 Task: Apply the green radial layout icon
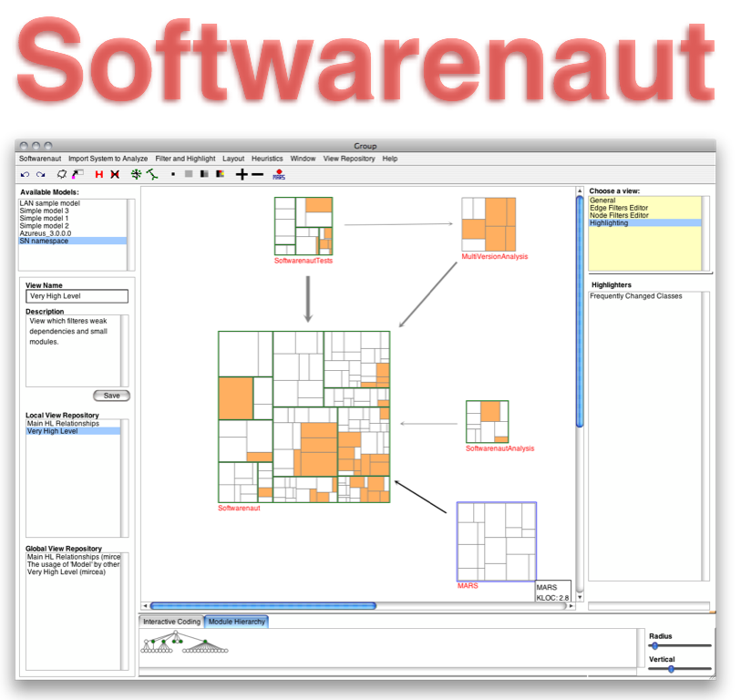[x=136, y=174]
